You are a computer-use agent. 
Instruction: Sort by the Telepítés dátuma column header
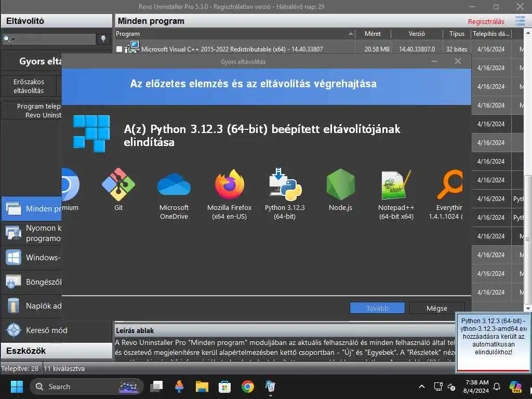coord(491,34)
